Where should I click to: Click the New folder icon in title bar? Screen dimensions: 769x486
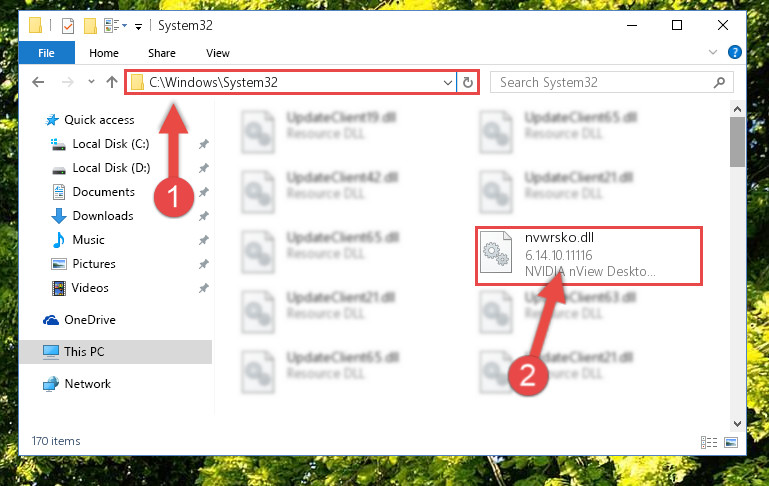(90, 26)
